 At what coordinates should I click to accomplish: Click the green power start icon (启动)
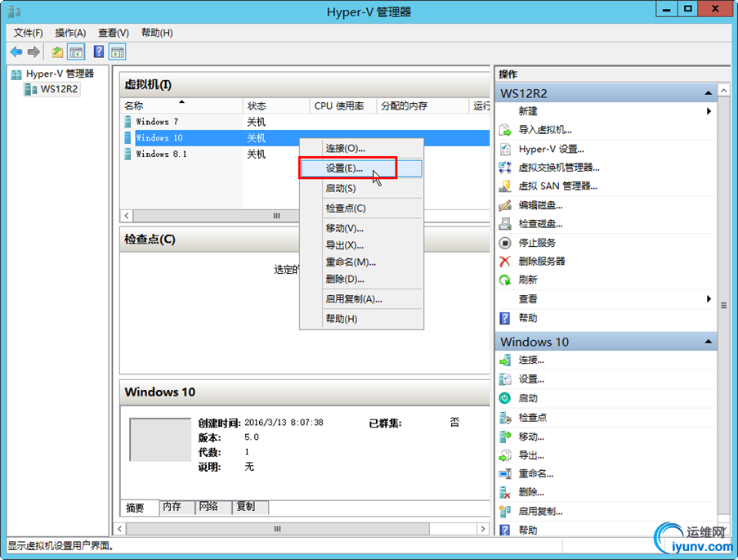(x=505, y=398)
